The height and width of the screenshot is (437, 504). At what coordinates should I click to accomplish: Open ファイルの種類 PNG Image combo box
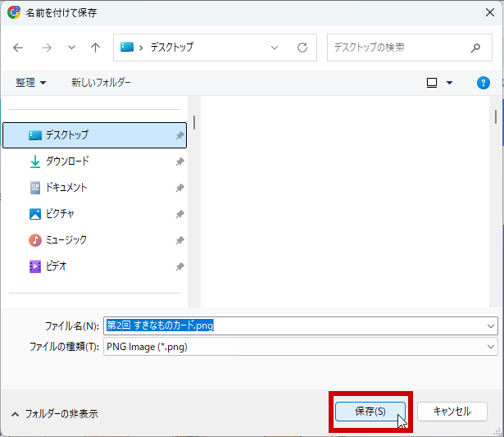pos(301,347)
